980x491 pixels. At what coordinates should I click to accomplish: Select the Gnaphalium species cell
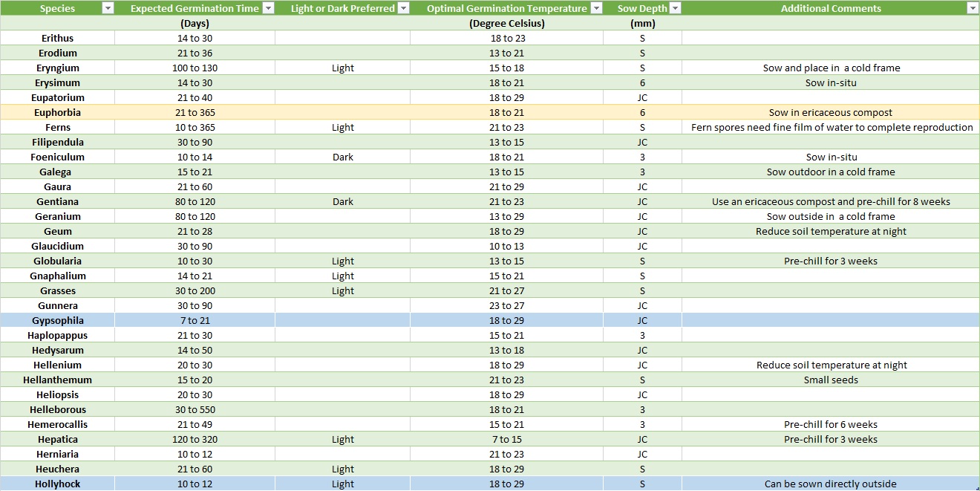tap(57, 276)
